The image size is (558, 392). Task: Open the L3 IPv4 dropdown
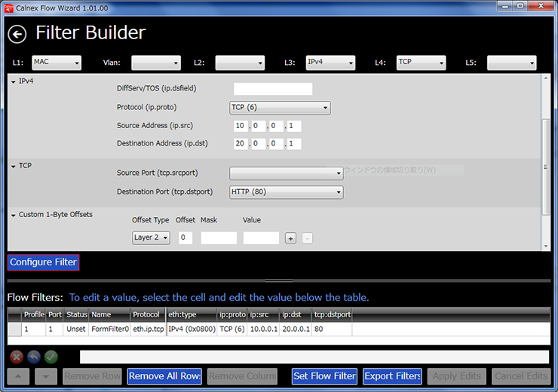click(x=330, y=63)
